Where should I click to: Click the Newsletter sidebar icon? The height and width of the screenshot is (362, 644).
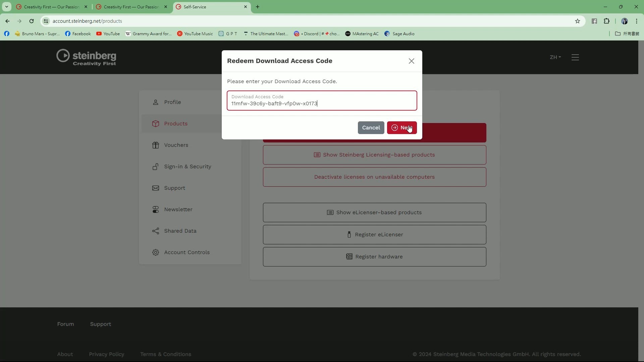click(156, 209)
